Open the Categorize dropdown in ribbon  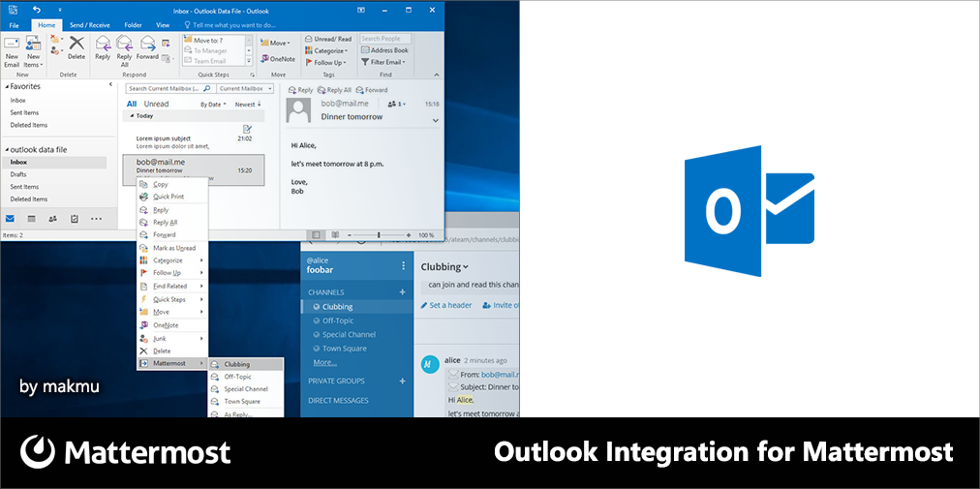pos(326,50)
